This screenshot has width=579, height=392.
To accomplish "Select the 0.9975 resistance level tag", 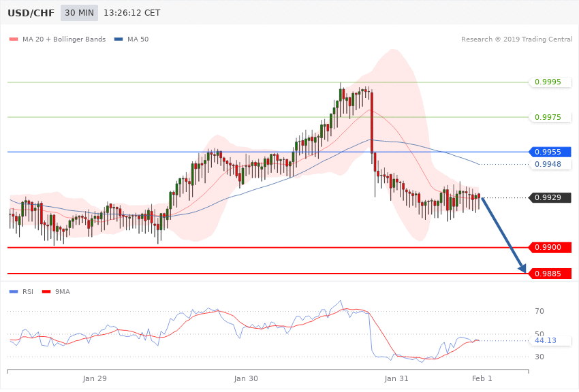I will [x=550, y=117].
